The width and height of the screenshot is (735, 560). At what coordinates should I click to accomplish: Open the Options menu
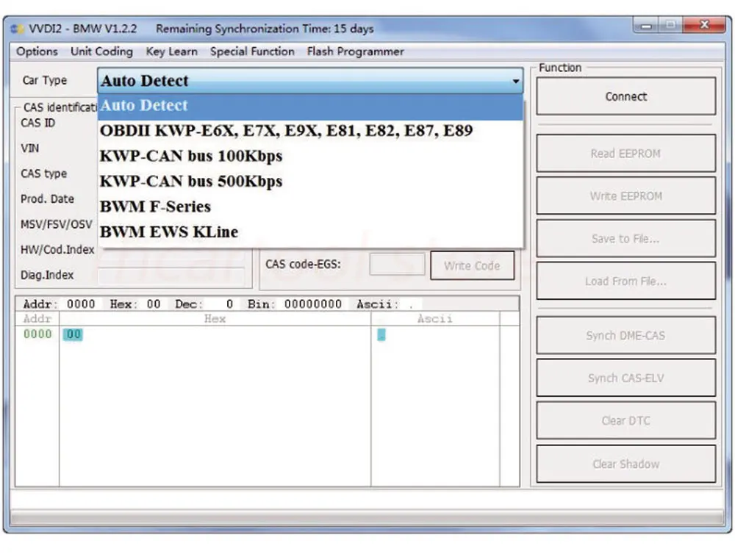pyautogui.click(x=37, y=51)
